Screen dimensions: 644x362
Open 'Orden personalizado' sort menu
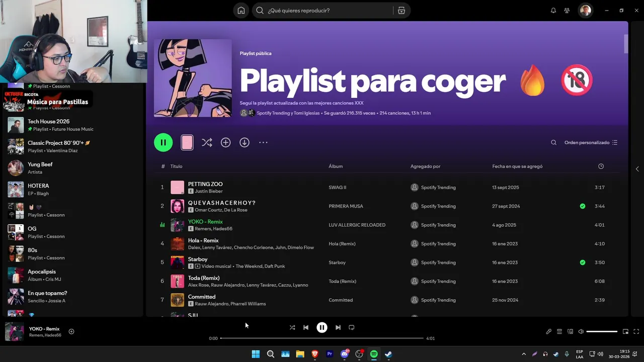591,142
